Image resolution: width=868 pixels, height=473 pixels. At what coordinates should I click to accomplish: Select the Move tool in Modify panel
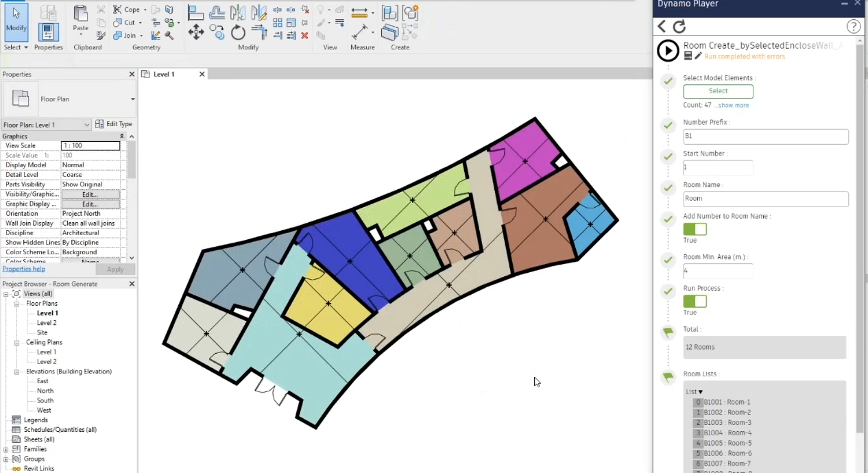point(196,32)
